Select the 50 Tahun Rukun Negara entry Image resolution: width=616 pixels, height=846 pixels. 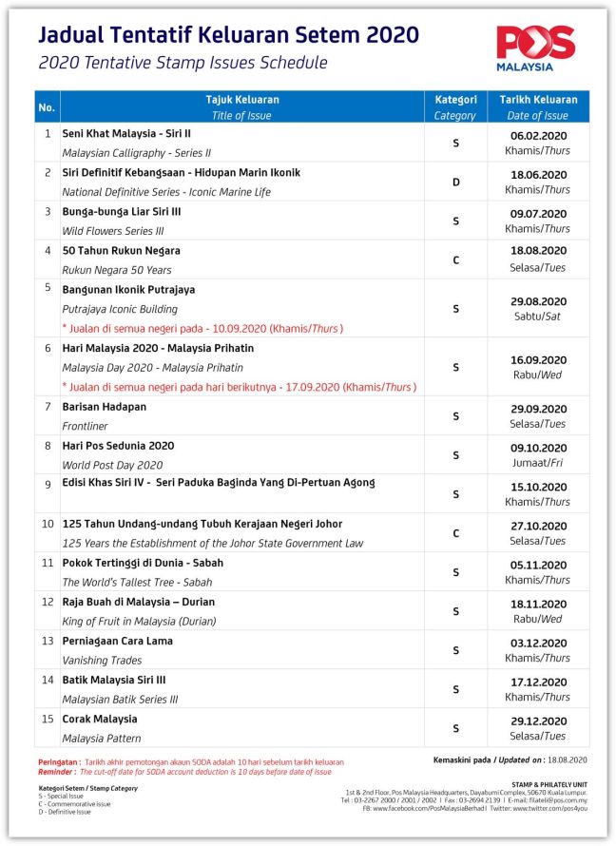pyautogui.click(x=121, y=251)
